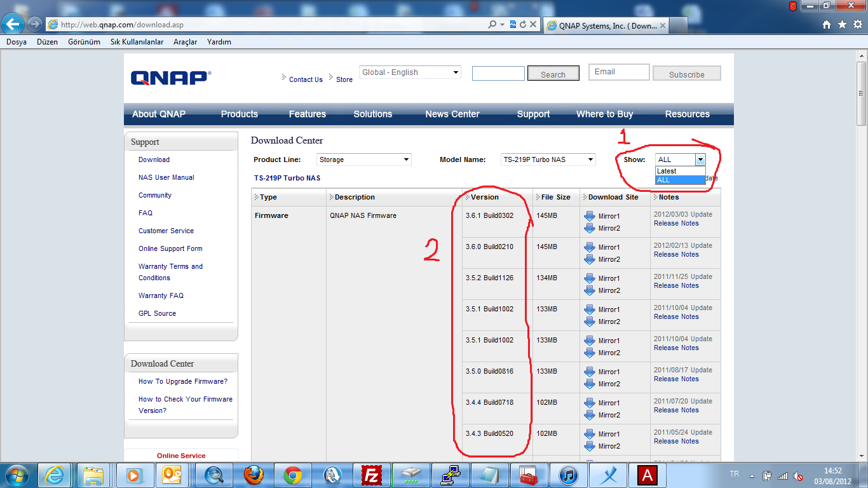Screen dimensions: 868x488
Task: Open Outlook from the taskbar
Action: click(173, 475)
